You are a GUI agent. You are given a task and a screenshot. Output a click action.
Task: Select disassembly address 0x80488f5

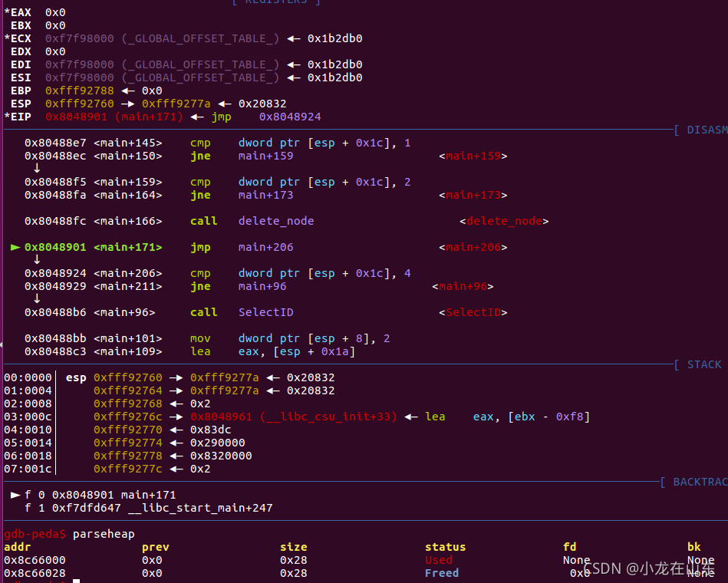(x=54, y=182)
